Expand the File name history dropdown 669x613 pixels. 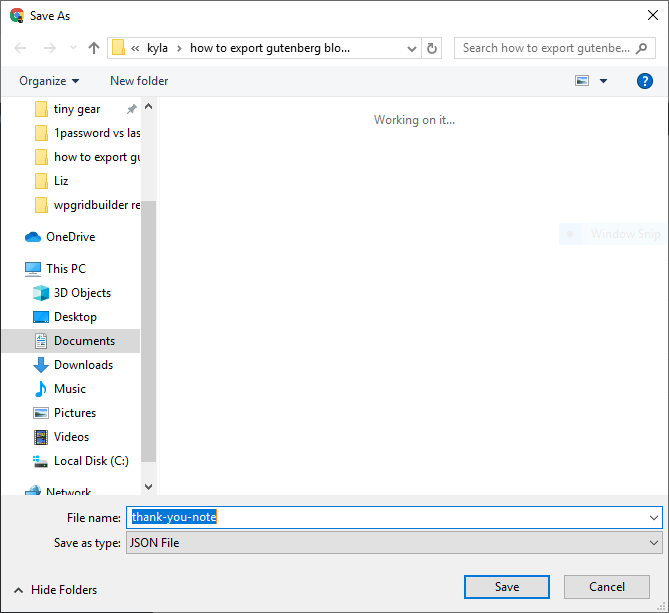click(654, 518)
